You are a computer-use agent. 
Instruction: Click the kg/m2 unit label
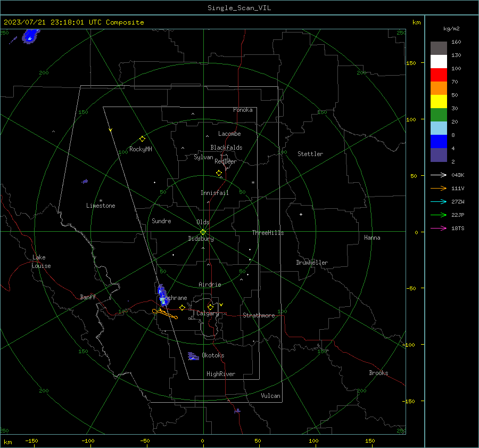click(x=451, y=29)
